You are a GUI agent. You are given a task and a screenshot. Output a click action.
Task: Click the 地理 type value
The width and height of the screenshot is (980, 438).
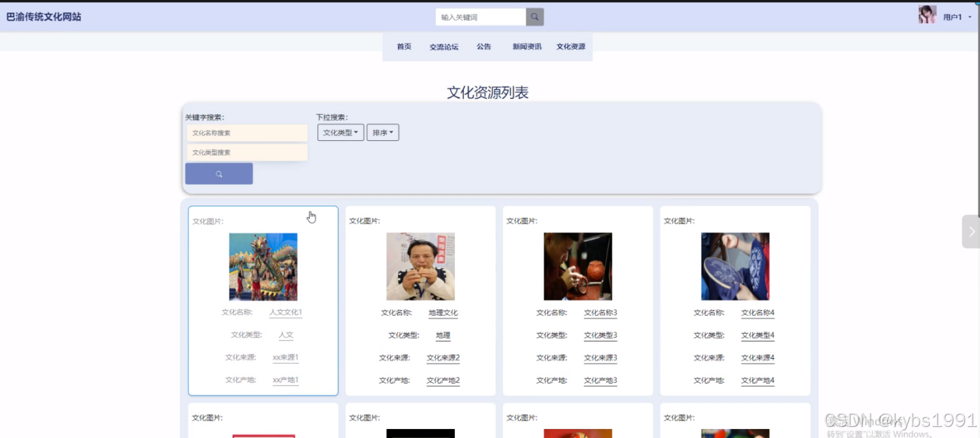pos(443,336)
